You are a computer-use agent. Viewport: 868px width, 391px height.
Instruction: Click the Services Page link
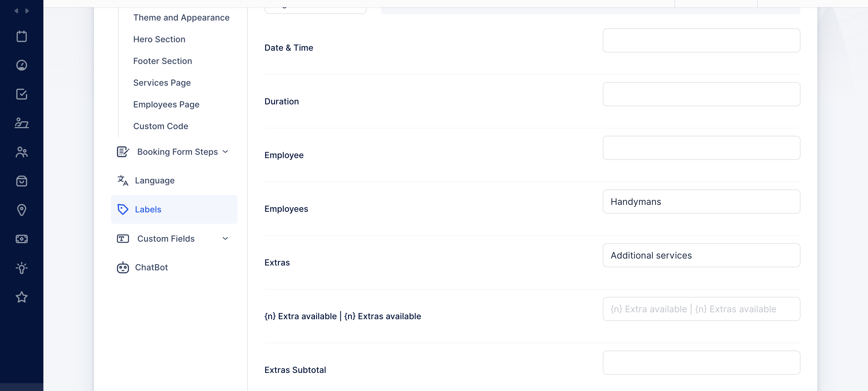point(162,83)
